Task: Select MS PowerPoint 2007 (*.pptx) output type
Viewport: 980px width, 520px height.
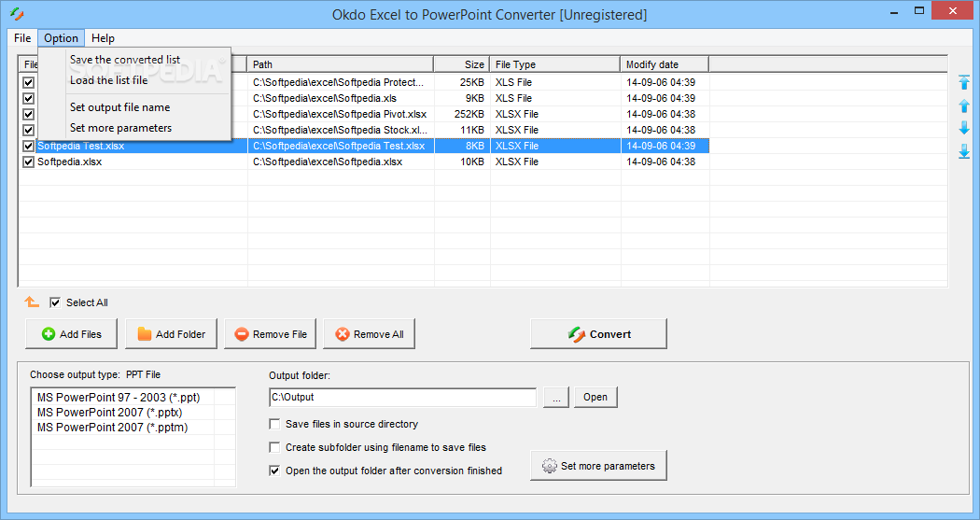Action: (110, 413)
